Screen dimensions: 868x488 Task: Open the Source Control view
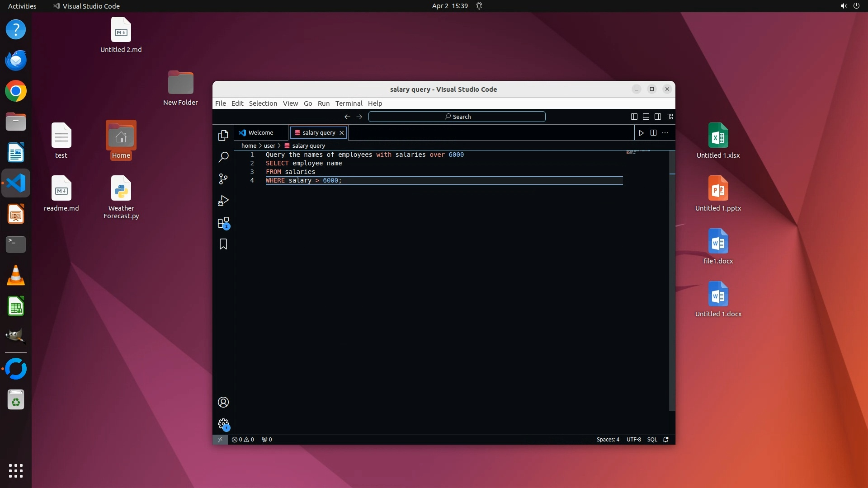coord(223,179)
